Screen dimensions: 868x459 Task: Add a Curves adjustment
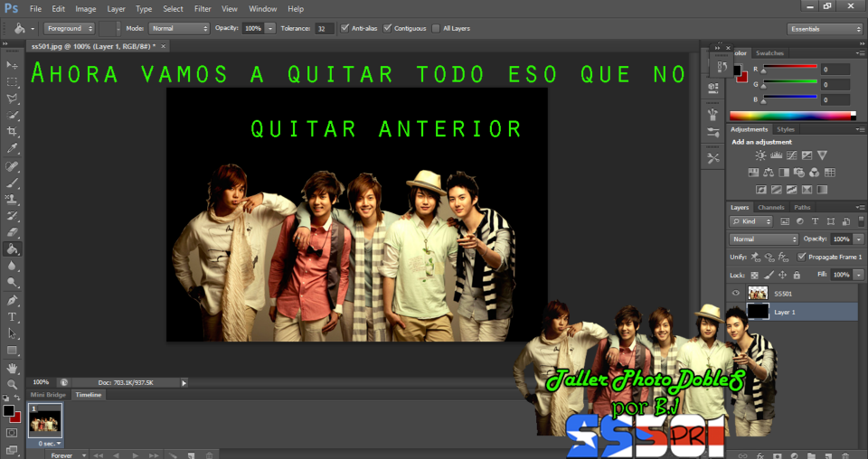click(x=792, y=155)
